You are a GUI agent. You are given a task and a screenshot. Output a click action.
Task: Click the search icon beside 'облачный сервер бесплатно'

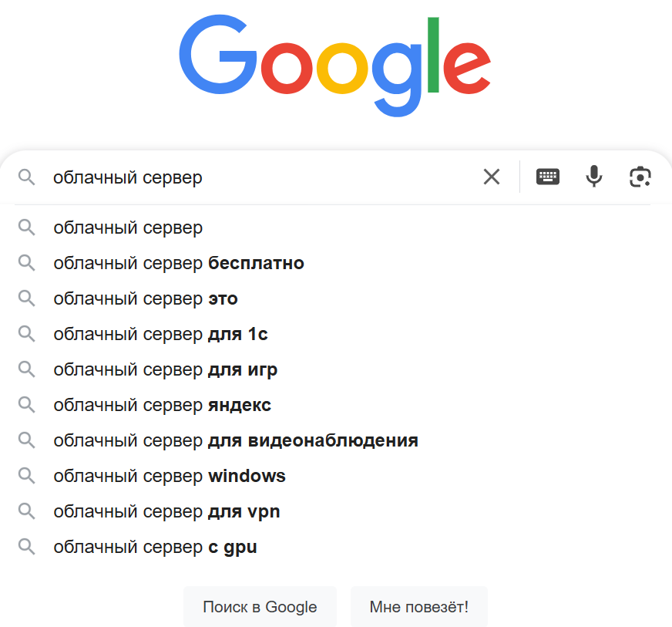[27, 263]
